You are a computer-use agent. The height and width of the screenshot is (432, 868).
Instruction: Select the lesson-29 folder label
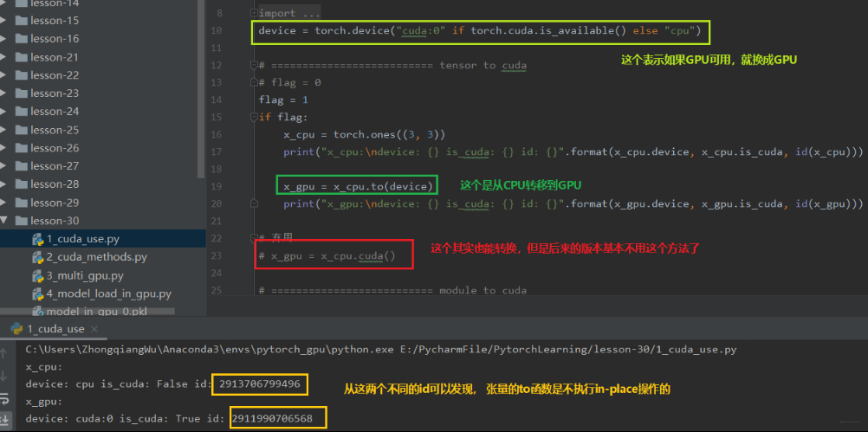[x=55, y=203]
